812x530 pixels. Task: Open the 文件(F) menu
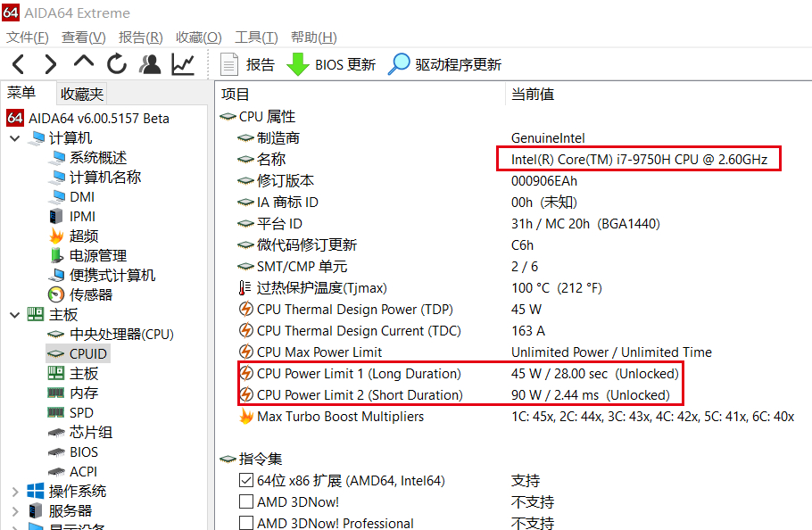point(28,37)
